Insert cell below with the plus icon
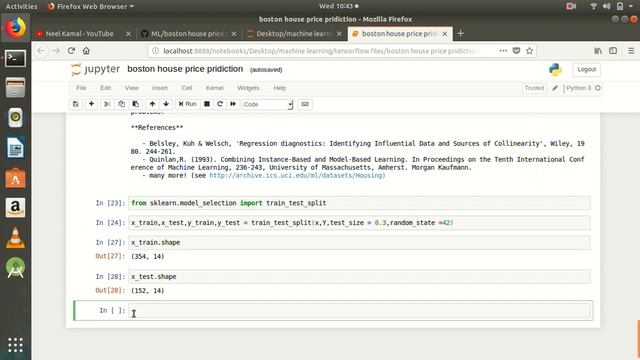The width and height of the screenshot is (640, 360). pos(91,104)
